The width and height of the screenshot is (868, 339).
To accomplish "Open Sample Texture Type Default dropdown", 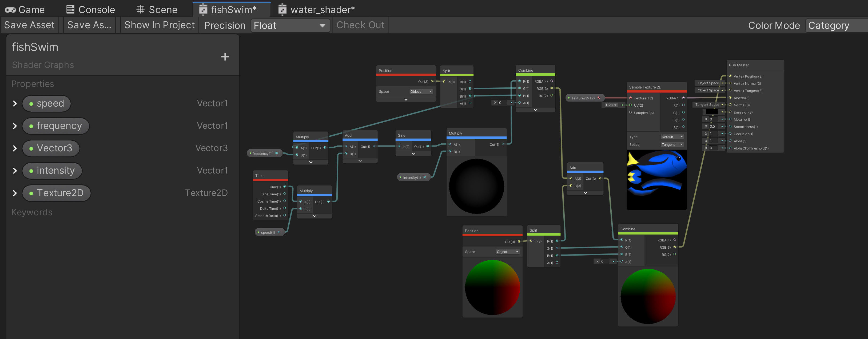I will coord(672,137).
